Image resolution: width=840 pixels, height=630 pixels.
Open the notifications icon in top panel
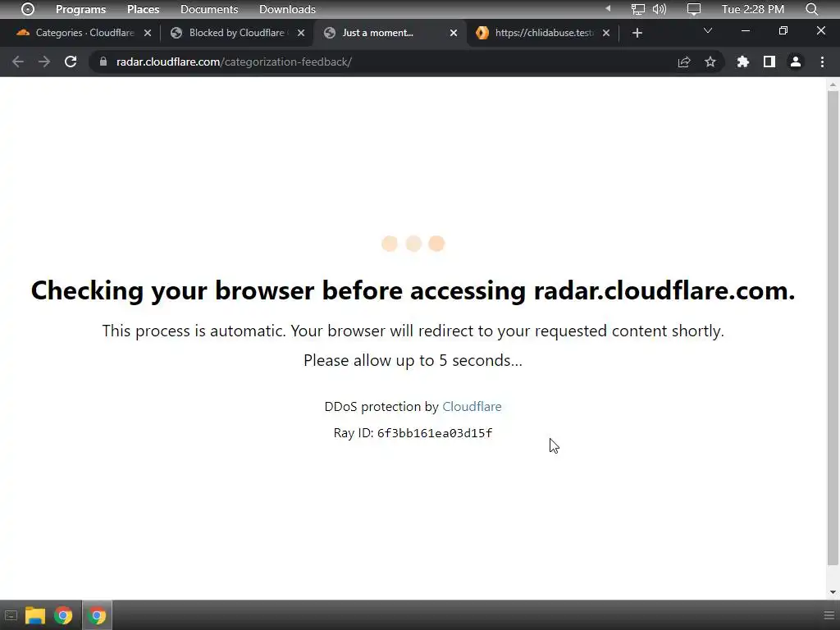pyautogui.click(x=694, y=9)
